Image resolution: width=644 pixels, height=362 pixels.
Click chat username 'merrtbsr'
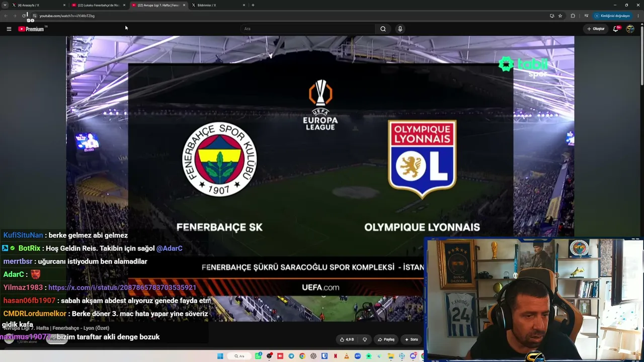(18, 261)
